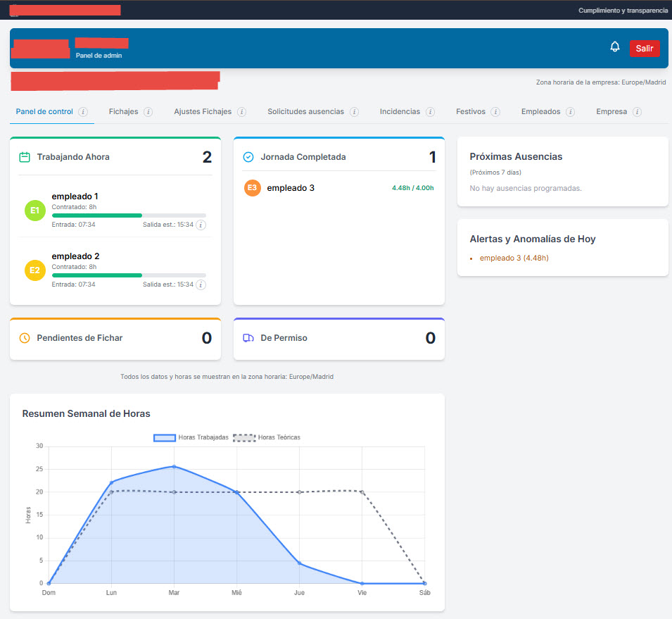Switch to the Fichajes tab
672x619 pixels.
124,111
